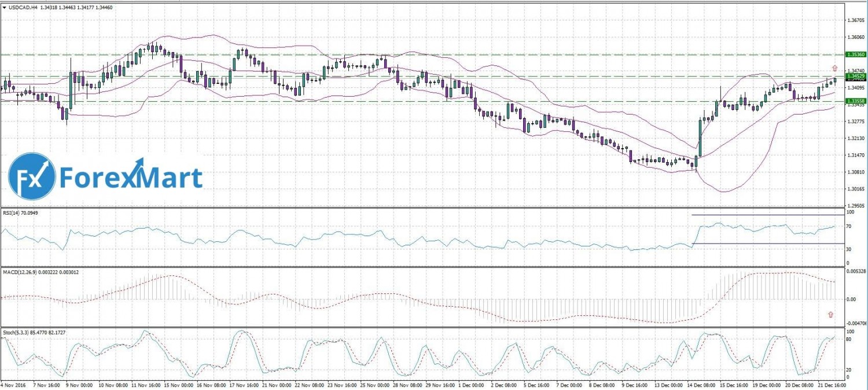868x390 pixels.
Task: Select the 1.33558 green price label
Action: [x=855, y=101]
